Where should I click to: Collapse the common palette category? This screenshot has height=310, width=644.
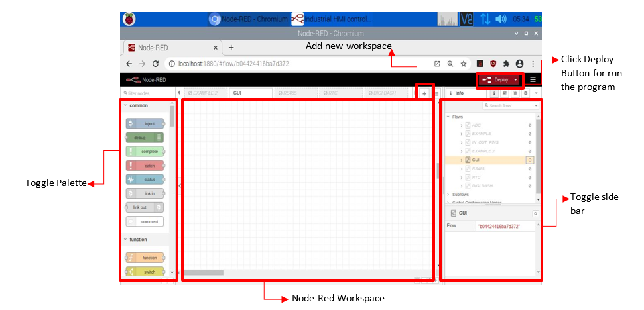[x=124, y=105]
